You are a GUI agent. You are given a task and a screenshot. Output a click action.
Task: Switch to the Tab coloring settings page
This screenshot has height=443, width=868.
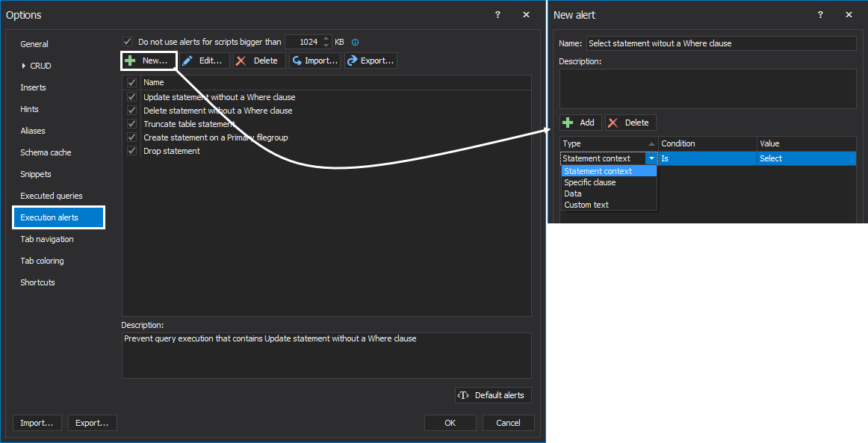pyautogui.click(x=43, y=260)
